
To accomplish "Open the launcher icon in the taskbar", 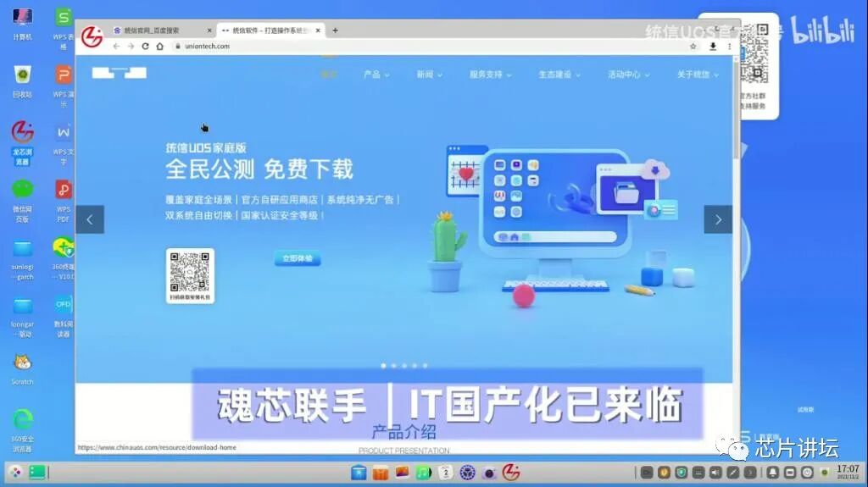I will (15, 472).
